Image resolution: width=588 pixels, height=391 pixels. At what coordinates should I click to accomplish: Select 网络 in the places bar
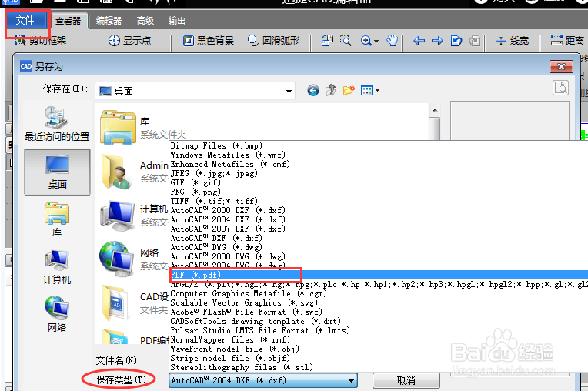[x=57, y=314]
